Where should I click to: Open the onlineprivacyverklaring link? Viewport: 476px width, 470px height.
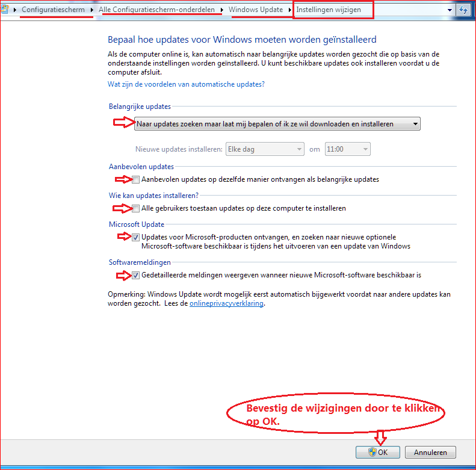point(226,304)
